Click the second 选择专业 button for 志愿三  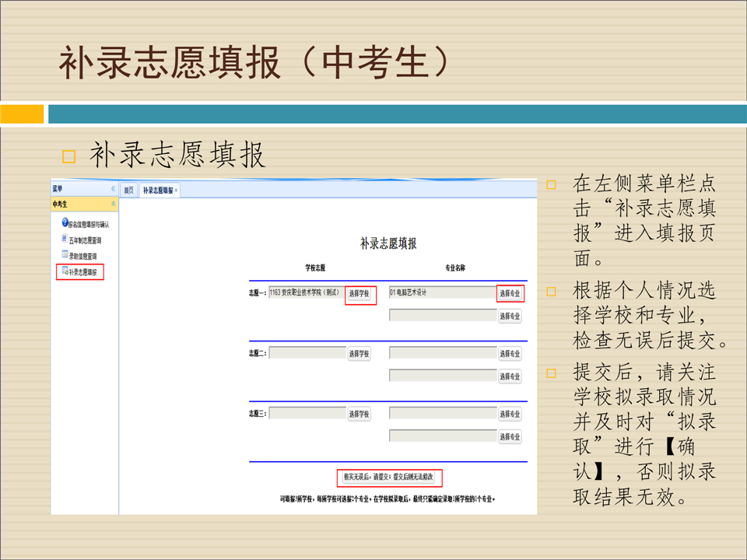tap(510, 437)
